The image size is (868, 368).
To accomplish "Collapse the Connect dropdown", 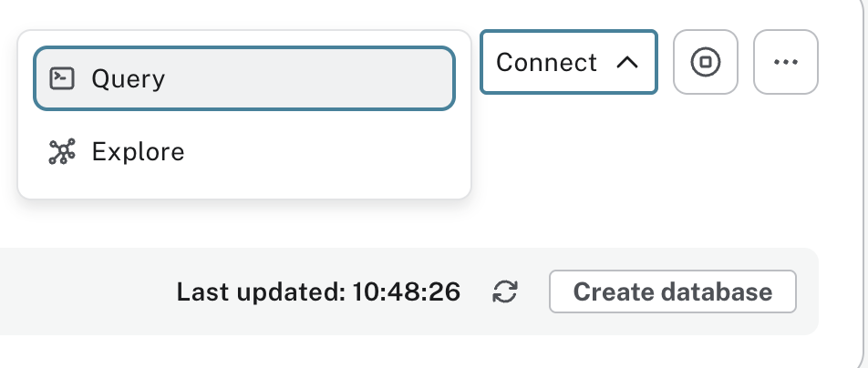I will (568, 62).
